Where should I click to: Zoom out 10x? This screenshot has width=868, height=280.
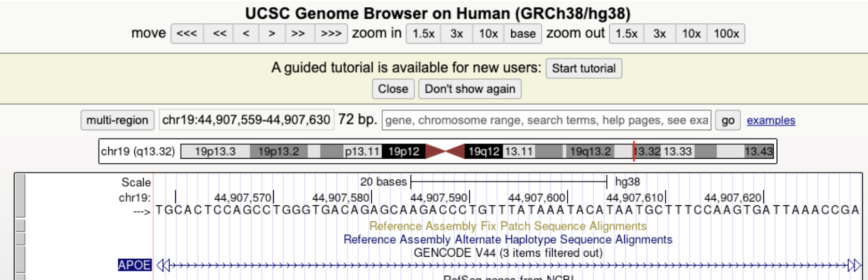pos(691,34)
